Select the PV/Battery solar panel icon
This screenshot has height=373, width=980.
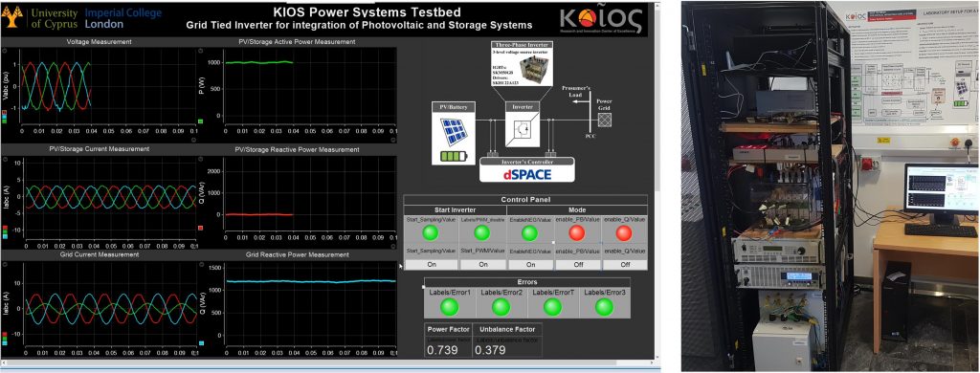point(454,133)
